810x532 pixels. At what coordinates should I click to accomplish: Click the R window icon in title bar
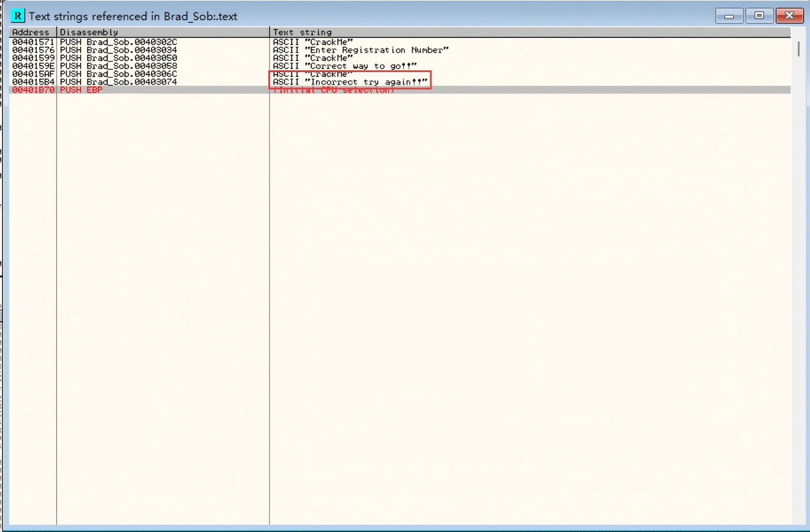18,16
